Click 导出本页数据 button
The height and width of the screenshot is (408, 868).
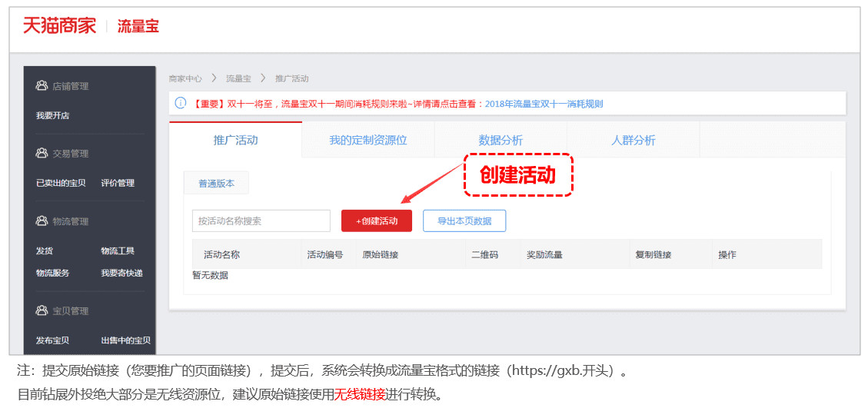click(x=464, y=221)
